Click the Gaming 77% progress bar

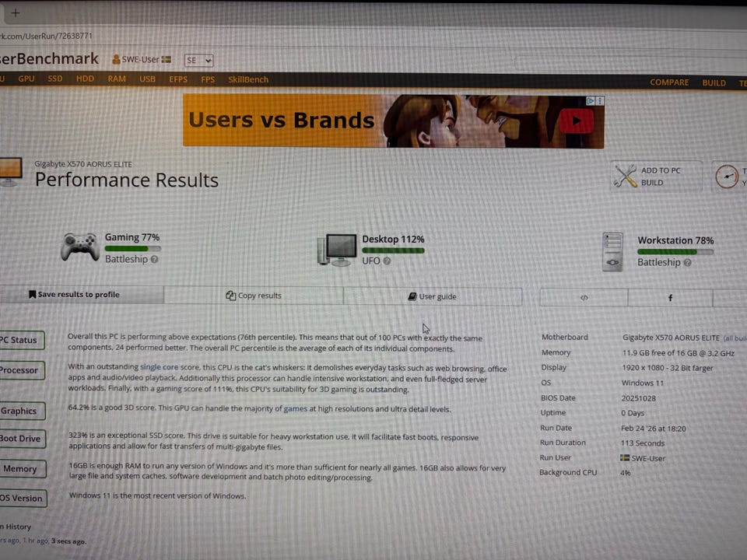tap(133, 248)
